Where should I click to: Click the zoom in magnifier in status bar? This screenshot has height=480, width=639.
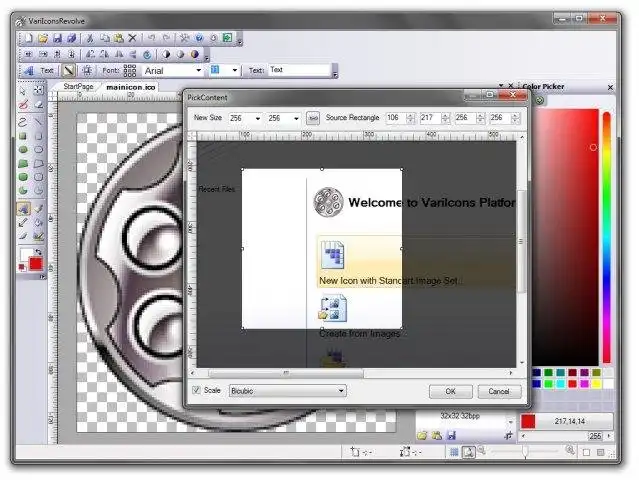[x=570, y=450]
